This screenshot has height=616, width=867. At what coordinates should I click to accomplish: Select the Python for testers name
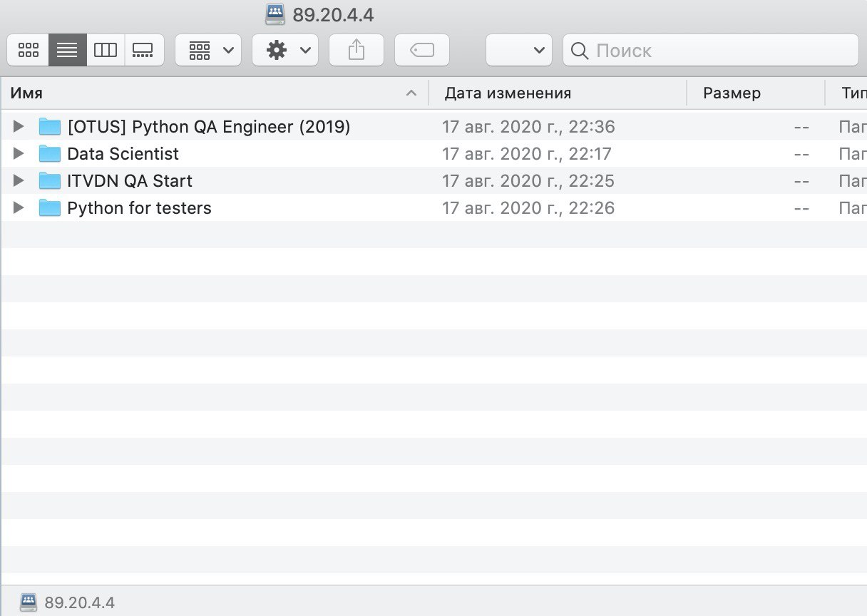click(x=139, y=208)
